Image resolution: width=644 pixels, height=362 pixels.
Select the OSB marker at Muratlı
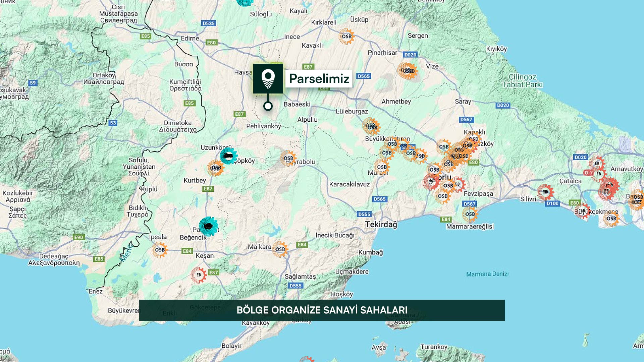click(382, 167)
